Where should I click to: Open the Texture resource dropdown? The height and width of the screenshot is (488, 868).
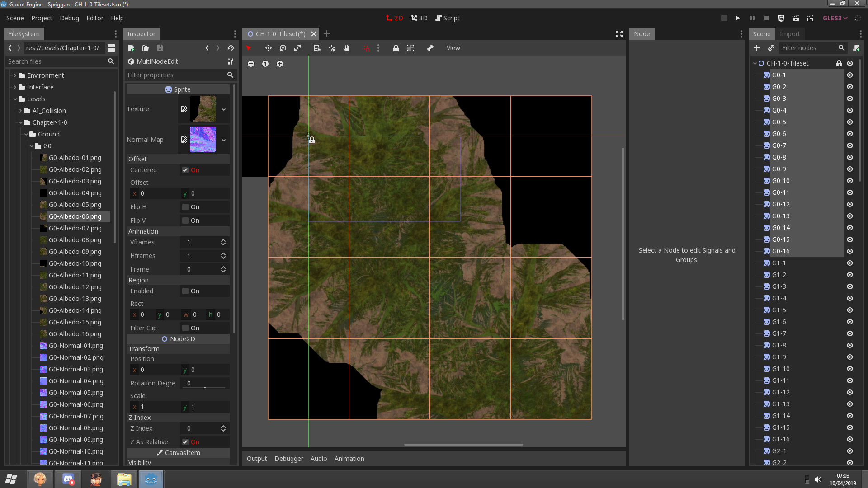tap(223, 109)
